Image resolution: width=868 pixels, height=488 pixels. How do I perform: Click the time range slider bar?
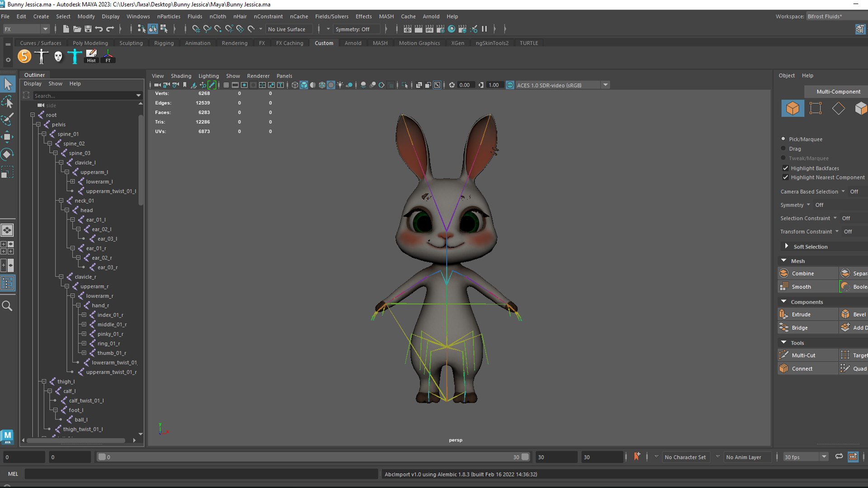[313, 457]
